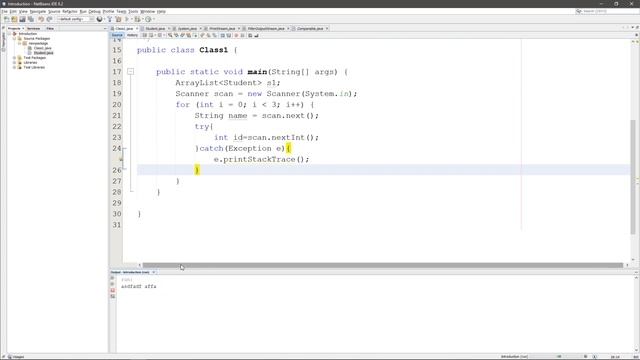Click the Save All toolbar icon
The width and height of the screenshot is (640, 360).
(31, 19)
